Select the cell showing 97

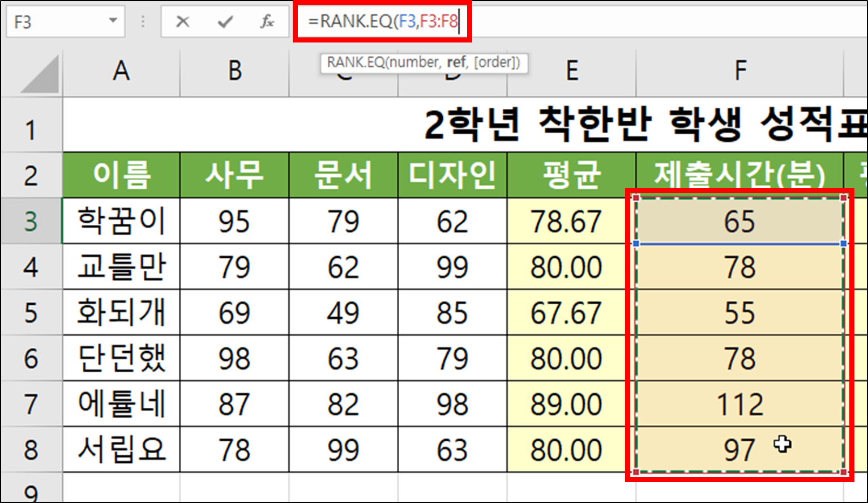point(739,449)
